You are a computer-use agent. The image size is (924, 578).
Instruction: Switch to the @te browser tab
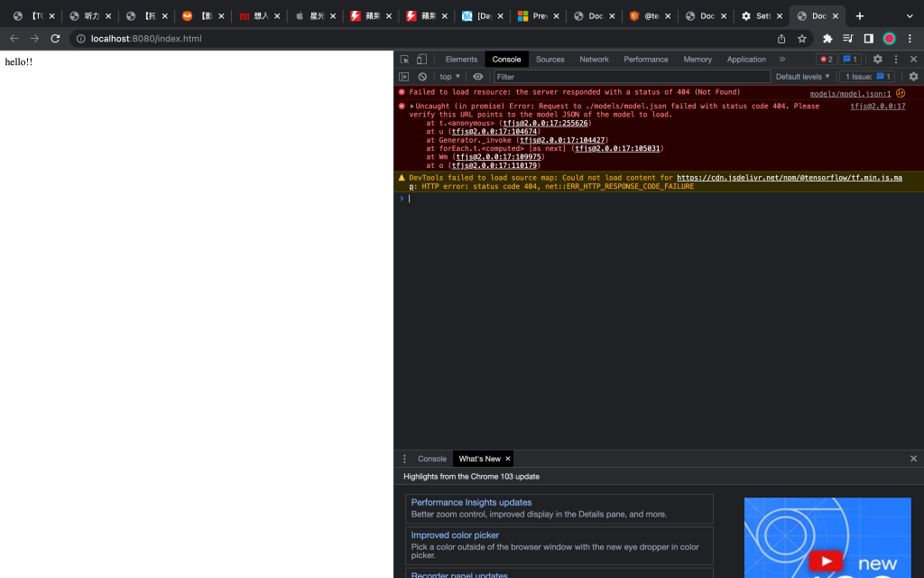pos(650,16)
